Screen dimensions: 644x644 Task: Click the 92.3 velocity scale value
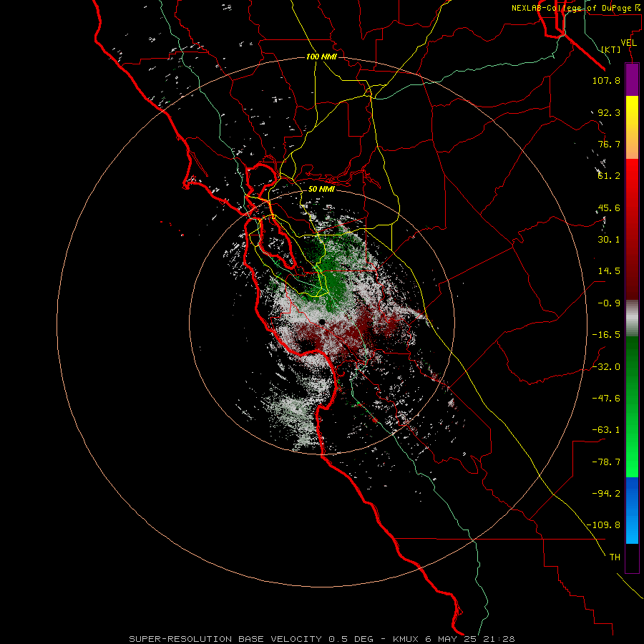point(609,112)
